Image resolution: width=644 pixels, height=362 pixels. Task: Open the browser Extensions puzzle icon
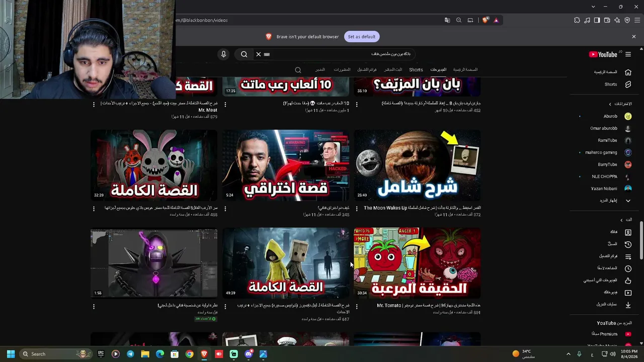577,20
